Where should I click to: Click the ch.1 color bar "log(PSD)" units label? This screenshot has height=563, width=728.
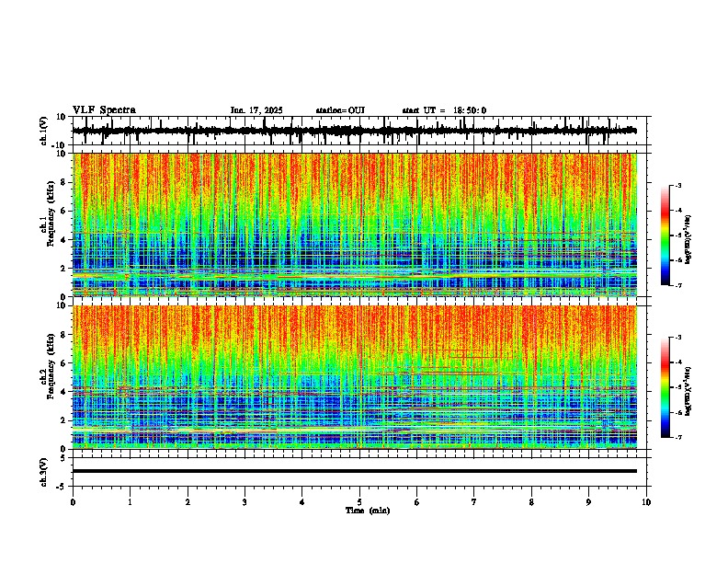(688, 239)
